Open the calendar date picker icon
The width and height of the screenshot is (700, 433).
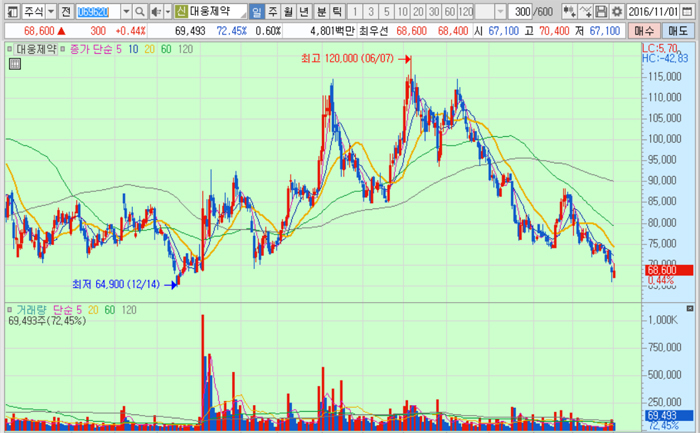point(691,11)
